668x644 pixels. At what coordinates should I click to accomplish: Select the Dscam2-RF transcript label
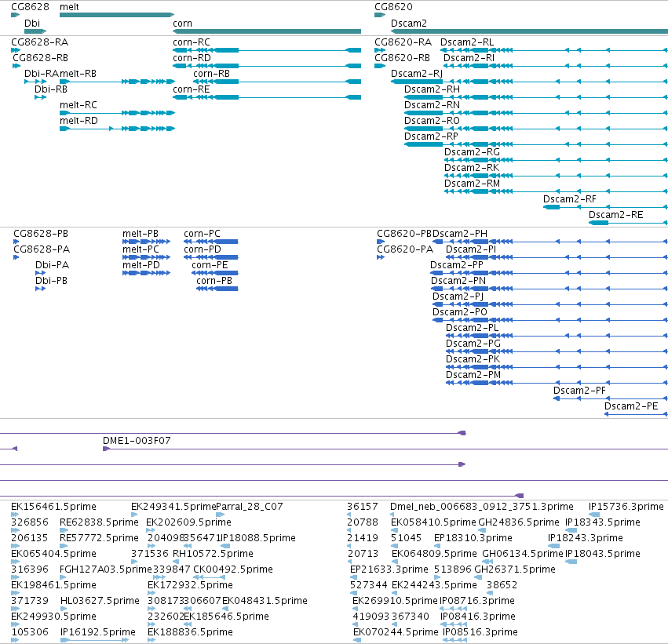(570, 199)
